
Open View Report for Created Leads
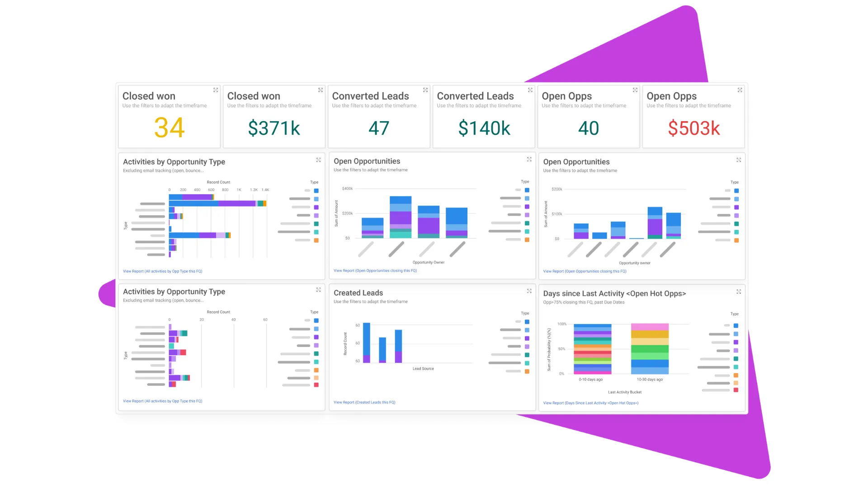pyautogui.click(x=364, y=402)
